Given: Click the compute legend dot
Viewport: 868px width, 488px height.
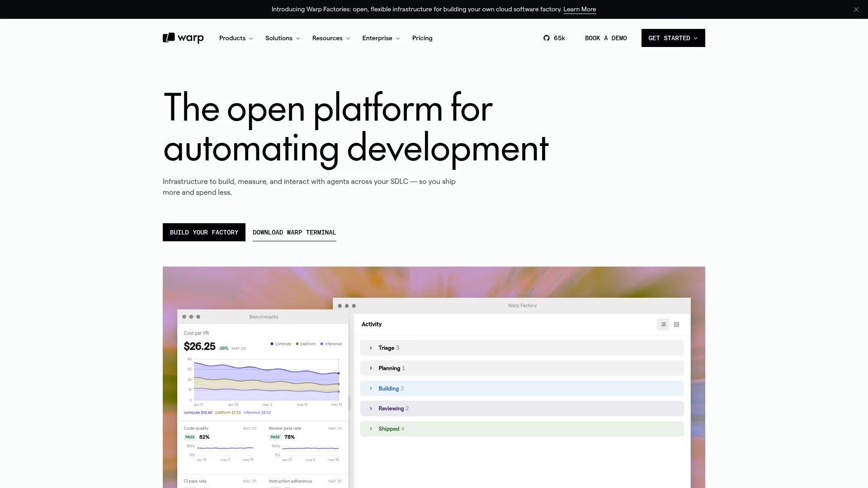Looking at the screenshot, I should 272,344.
